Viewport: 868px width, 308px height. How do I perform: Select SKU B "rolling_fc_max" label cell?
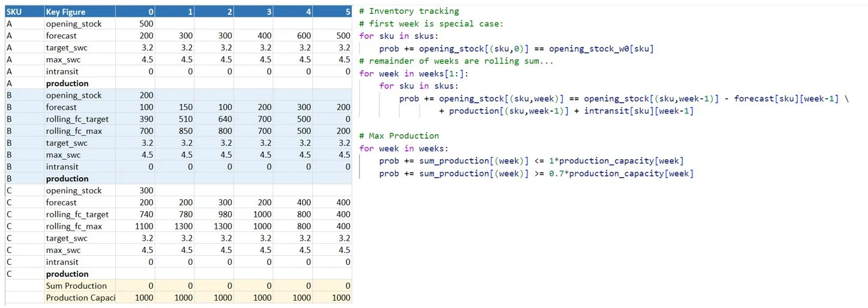tap(80, 131)
